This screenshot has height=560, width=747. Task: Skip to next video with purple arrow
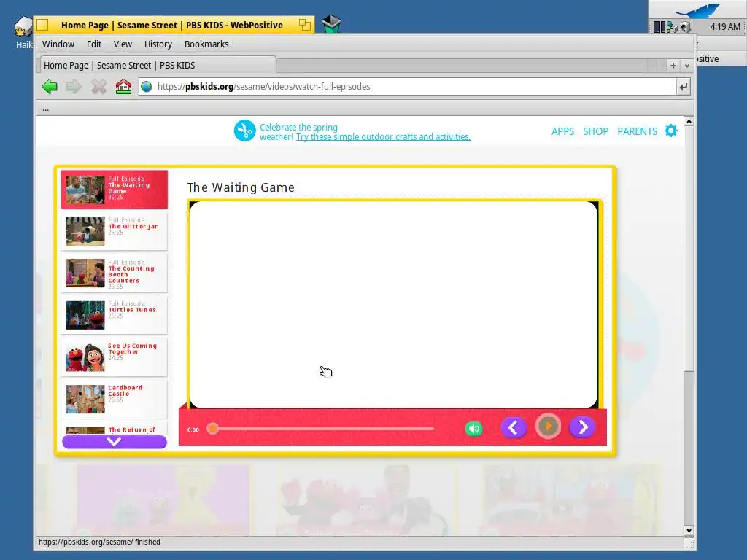coord(582,427)
